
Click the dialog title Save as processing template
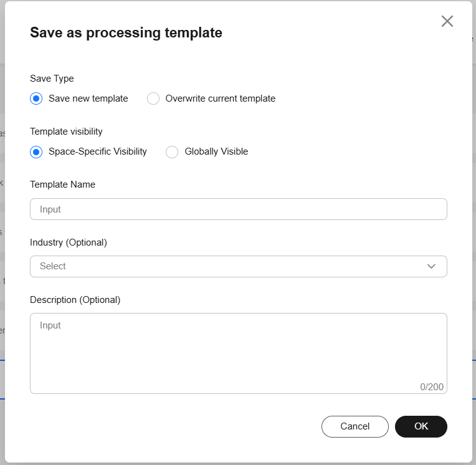click(126, 33)
